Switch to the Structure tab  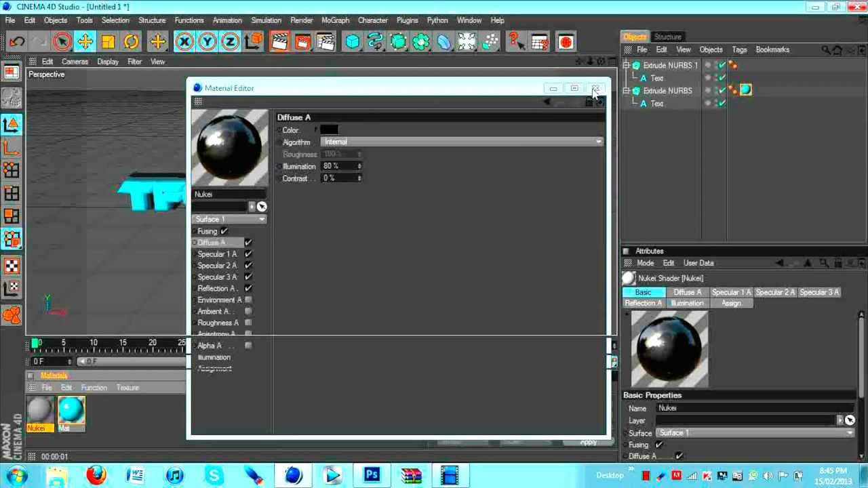(667, 37)
